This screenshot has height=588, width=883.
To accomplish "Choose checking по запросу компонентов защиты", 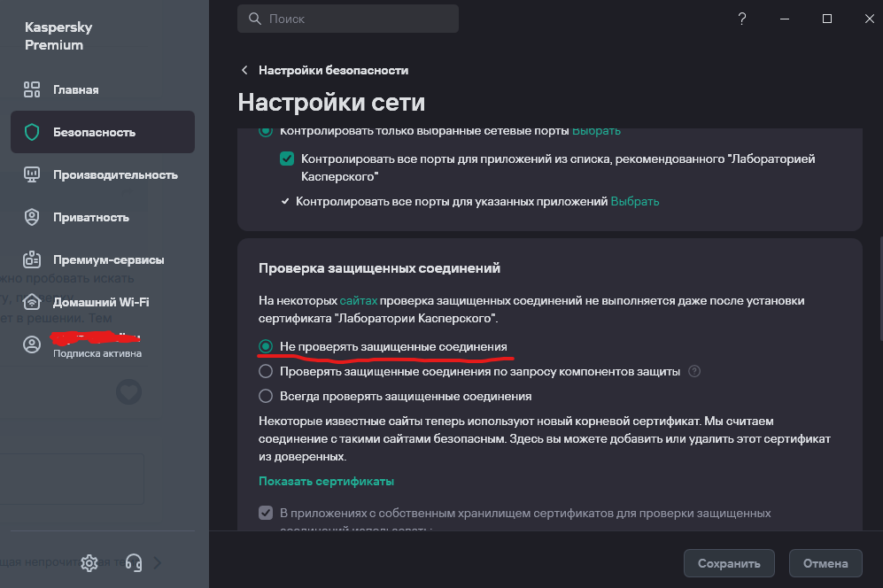I will (266, 371).
